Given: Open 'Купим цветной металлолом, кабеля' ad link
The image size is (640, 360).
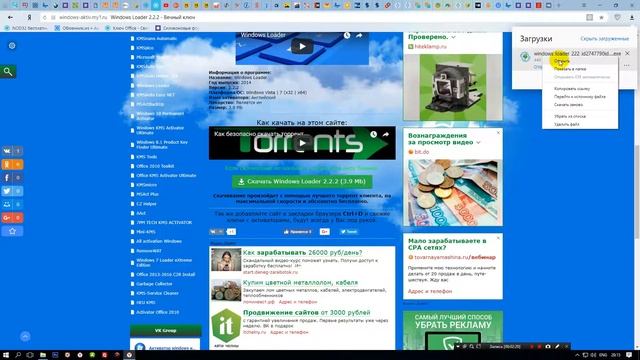Looking at the screenshot, I should point(300,282).
